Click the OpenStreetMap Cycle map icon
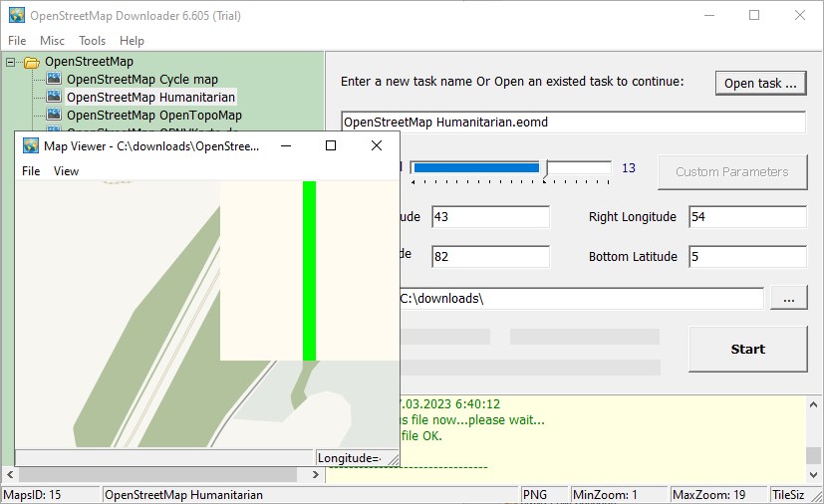824x504 pixels. [54, 79]
